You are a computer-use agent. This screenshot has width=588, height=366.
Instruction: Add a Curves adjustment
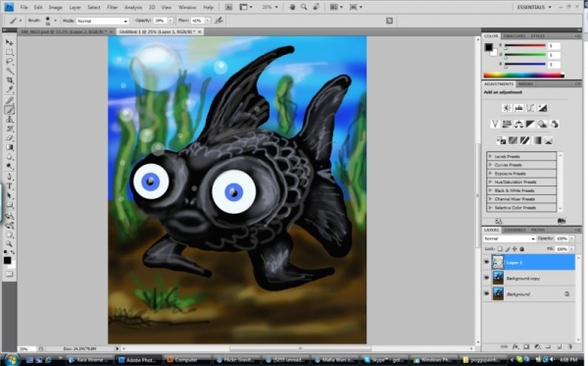click(530, 109)
